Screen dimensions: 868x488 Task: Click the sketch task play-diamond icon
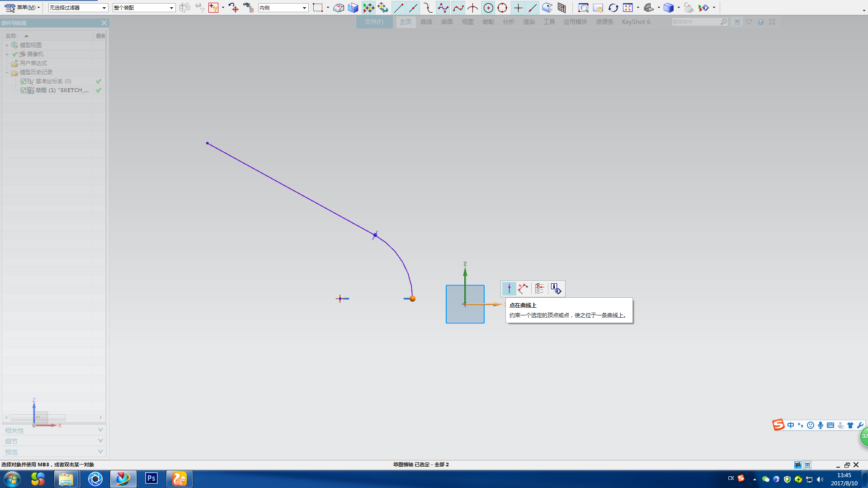pos(703,8)
